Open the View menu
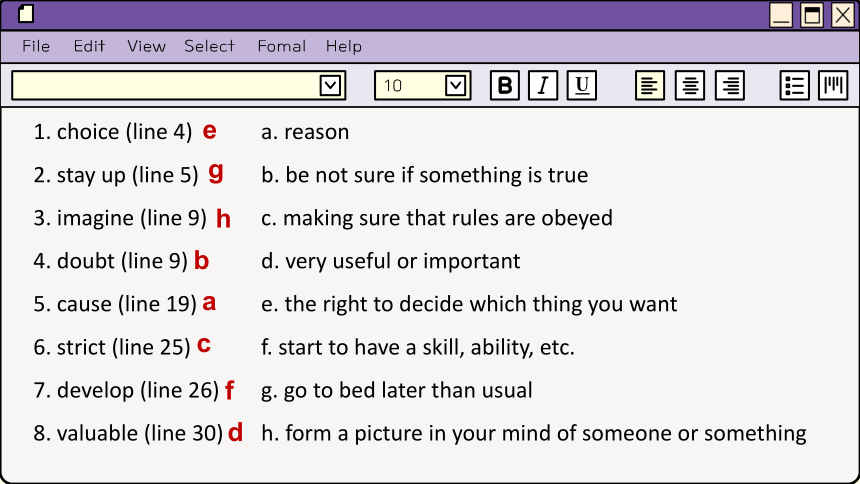 tap(146, 46)
